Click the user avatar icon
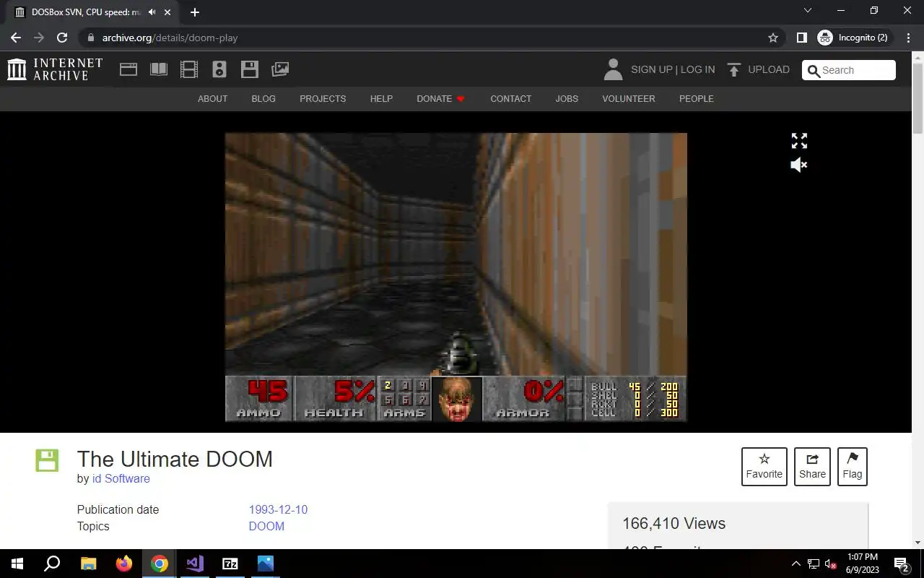Screen dimensions: 924x578 (x=613, y=69)
